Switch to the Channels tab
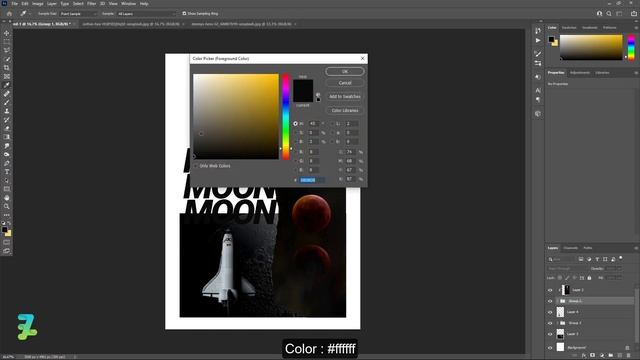Image resolution: width=640 pixels, height=360 pixels. [571, 248]
